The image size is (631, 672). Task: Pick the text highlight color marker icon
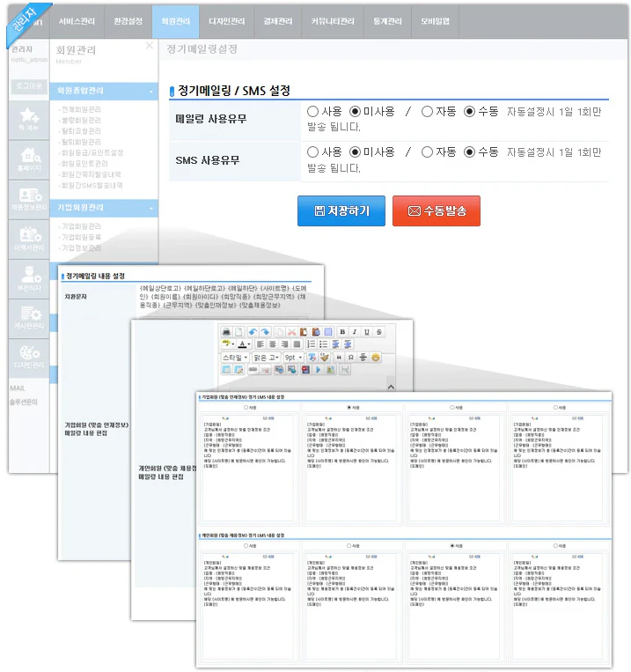[228, 344]
